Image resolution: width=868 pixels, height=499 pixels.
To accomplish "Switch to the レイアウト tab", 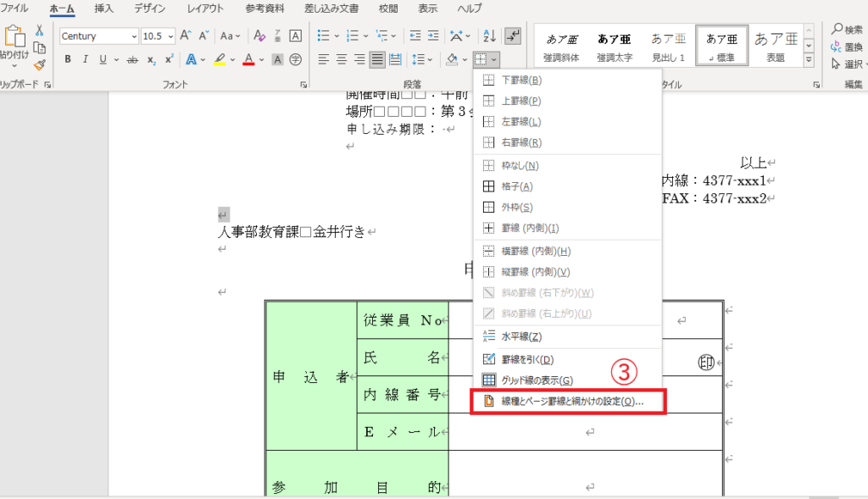I will tap(205, 8).
